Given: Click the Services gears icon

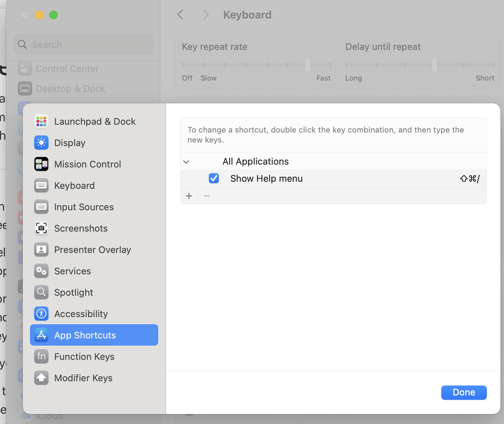Looking at the screenshot, I should pos(41,271).
